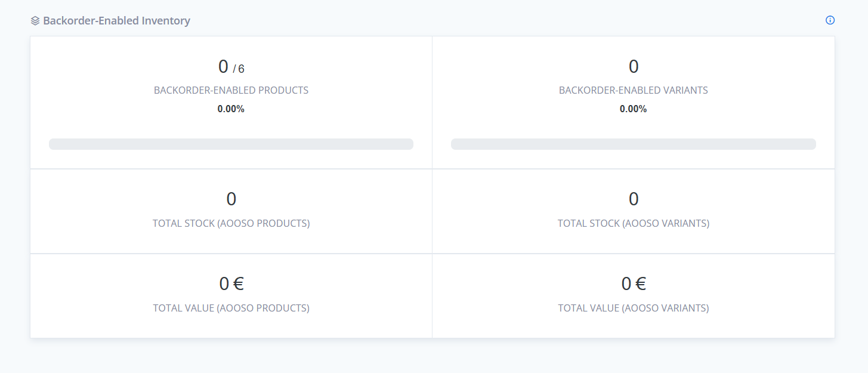The height and width of the screenshot is (373, 868).
Task: Open the BACKORDER-ENABLED VARIANTS stat card
Action: pyautogui.click(x=633, y=101)
